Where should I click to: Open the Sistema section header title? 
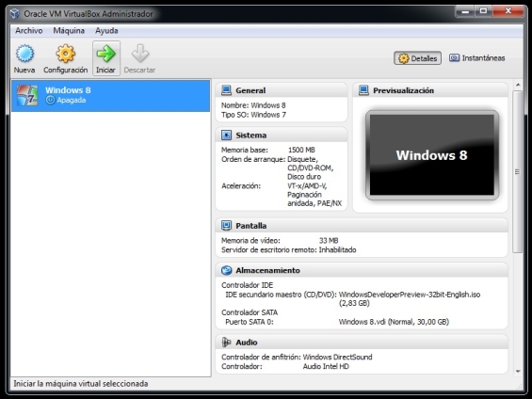pos(251,136)
